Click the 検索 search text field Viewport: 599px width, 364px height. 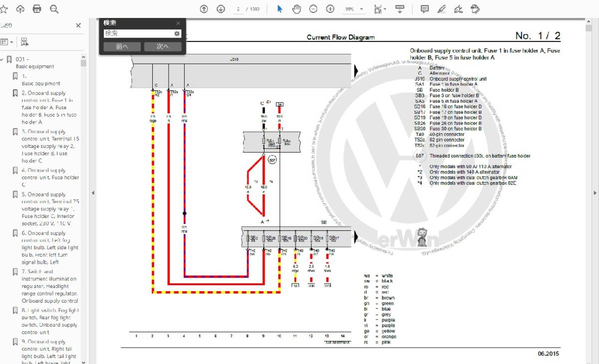point(138,33)
